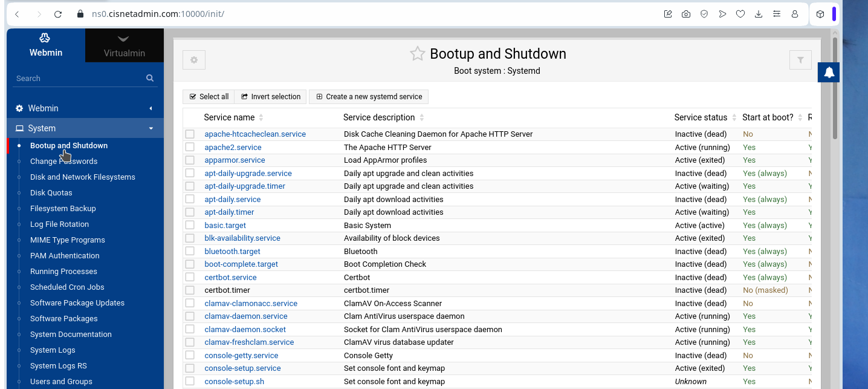Viewport: 868px width, 389px height.
Task: Sort the table by Start at boot
Action: (772, 117)
